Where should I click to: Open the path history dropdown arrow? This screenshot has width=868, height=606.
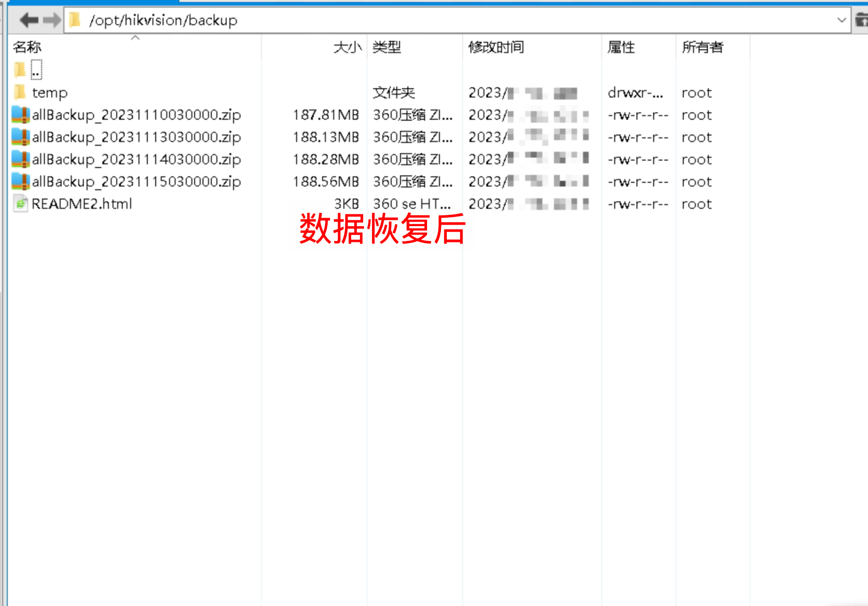pos(841,20)
